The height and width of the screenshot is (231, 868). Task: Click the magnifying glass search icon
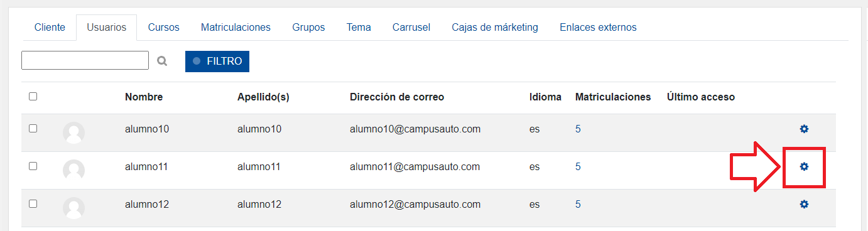pos(162,61)
